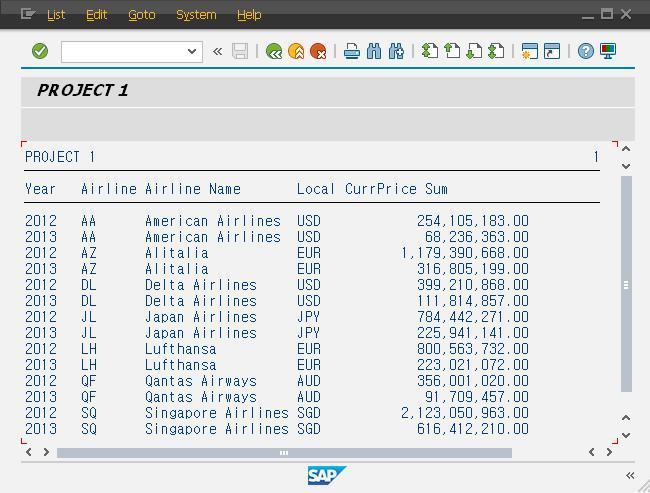Click the Airline Name column header

[x=193, y=189]
